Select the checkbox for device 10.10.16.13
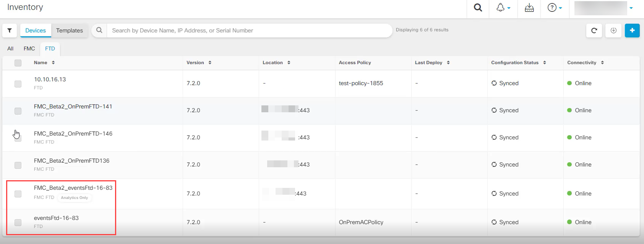 (x=18, y=84)
